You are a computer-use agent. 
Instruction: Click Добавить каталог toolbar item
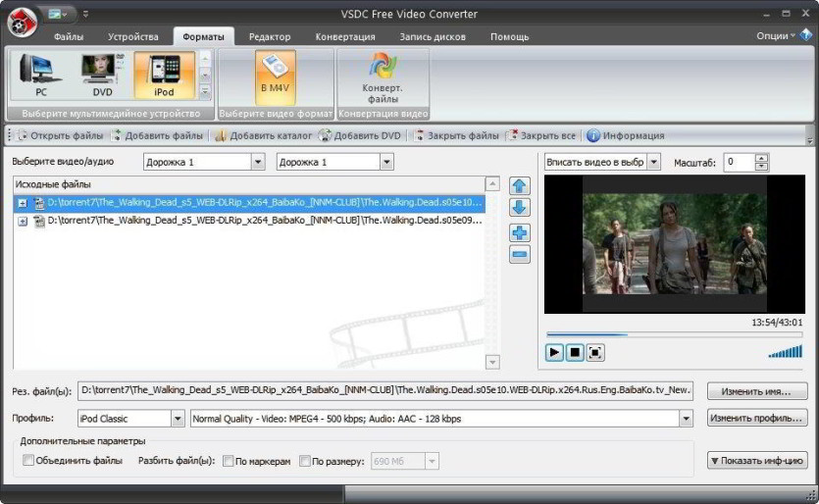[x=263, y=135]
